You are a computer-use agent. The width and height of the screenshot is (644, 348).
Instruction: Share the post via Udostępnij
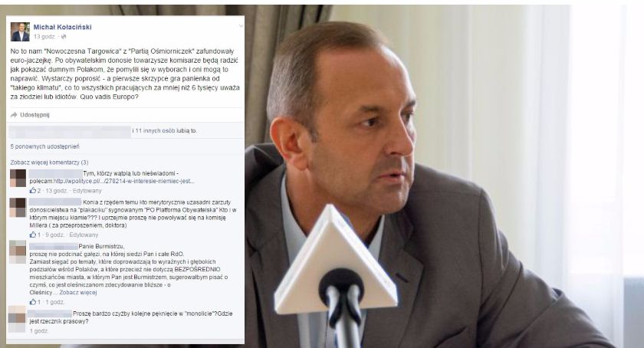35,115
